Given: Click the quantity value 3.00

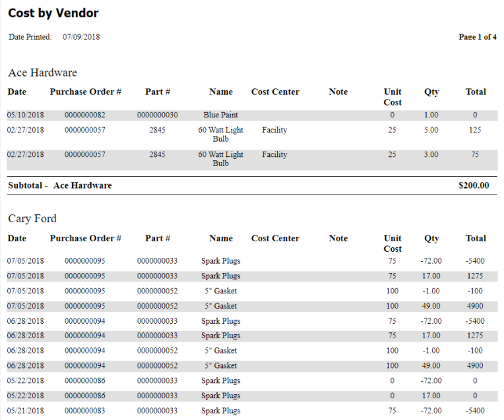Looking at the screenshot, I should (431, 155).
